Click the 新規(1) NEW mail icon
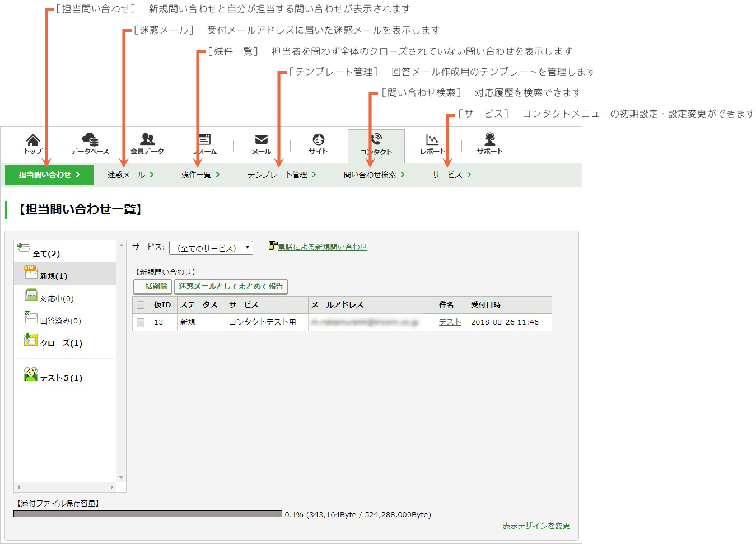The width and height of the screenshot is (756, 544). tap(30, 272)
